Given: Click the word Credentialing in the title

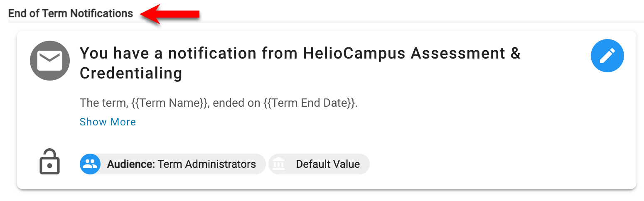Looking at the screenshot, I should click(x=131, y=74).
